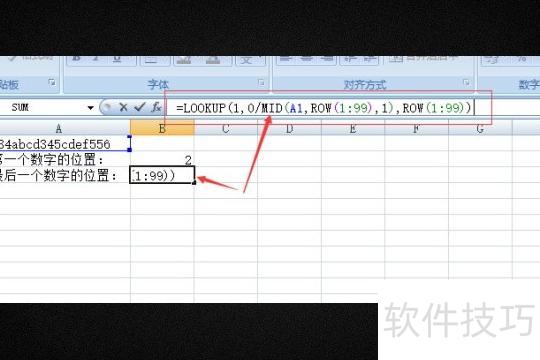
Task: Select column A header
Action: pos(65,129)
